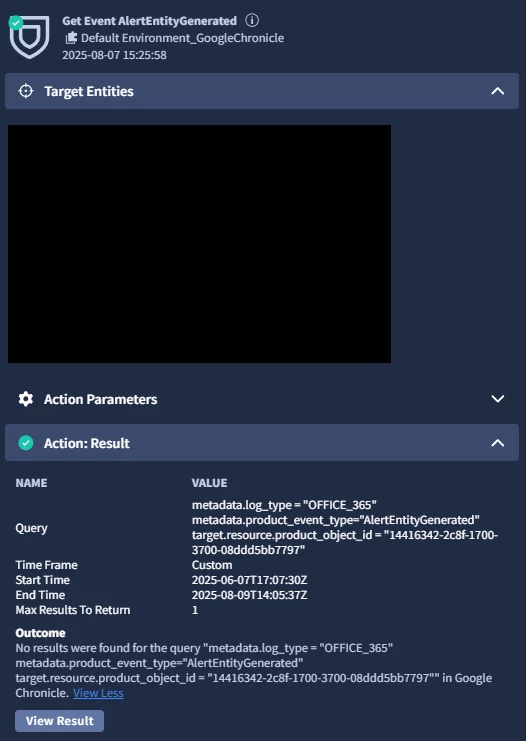
Task: Click the Get Event AlertEntityGenerated title
Action: click(149, 21)
